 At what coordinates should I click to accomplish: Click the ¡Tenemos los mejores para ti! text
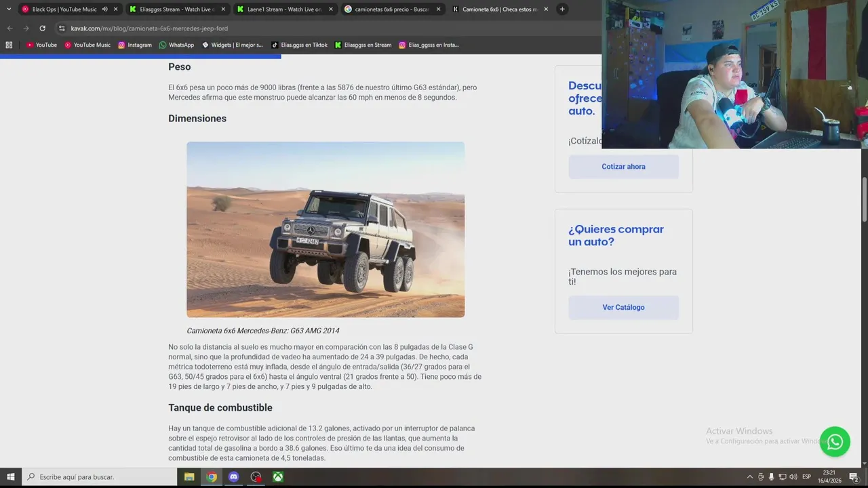(x=623, y=277)
